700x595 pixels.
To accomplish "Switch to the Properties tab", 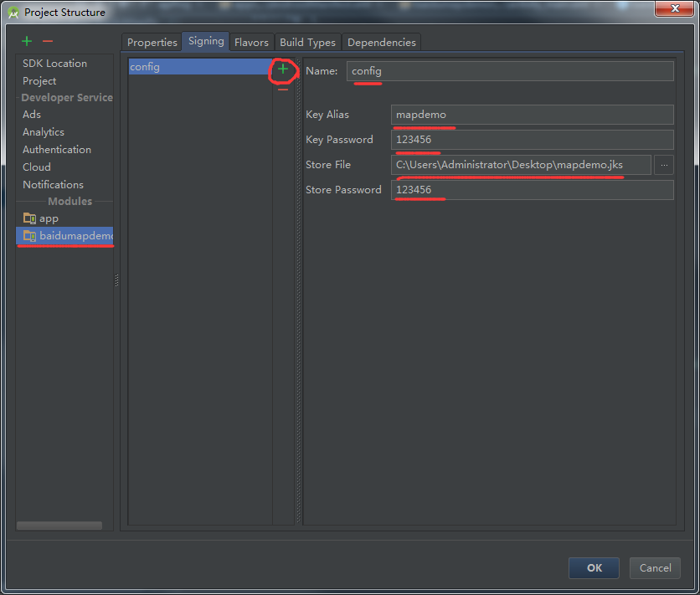I will (x=152, y=43).
